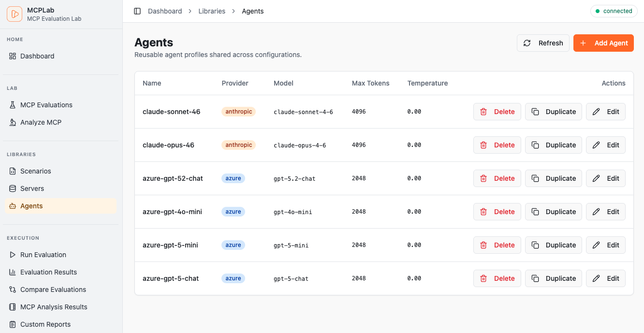This screenshot has width=644, height=333.
Task: Click the anthropic badge for claude-opus-46
Action: (238, 145)
